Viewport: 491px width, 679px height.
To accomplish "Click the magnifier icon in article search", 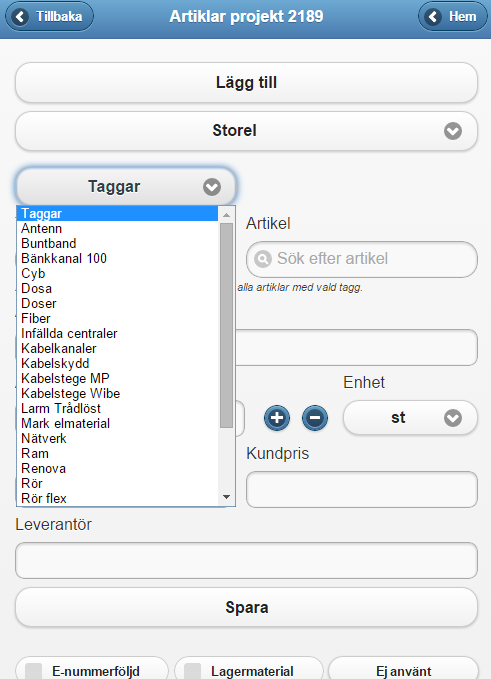I will point(263,259).
